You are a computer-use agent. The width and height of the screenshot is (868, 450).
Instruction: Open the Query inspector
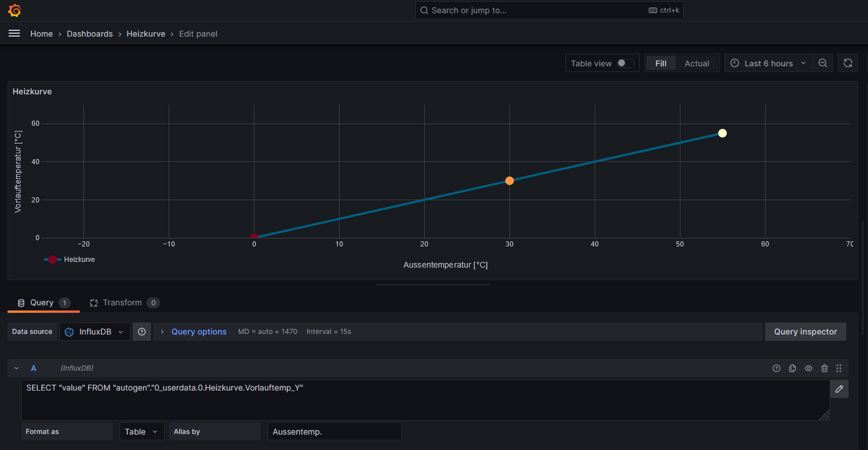click(x=805, y=332)
